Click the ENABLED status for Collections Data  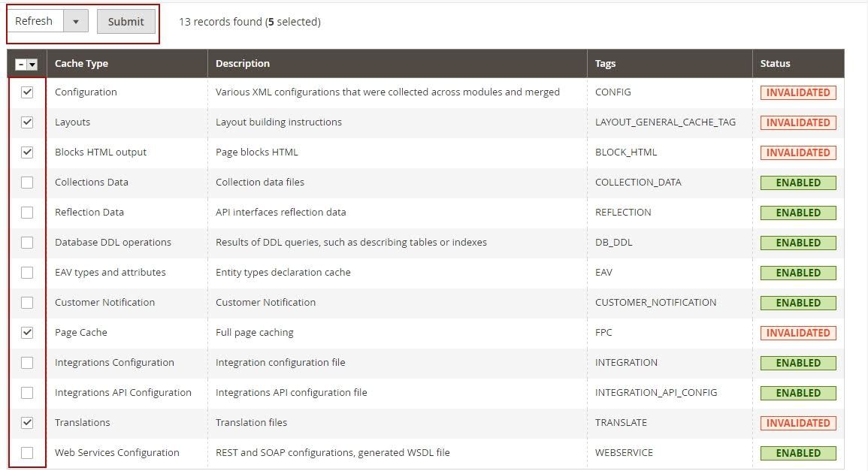point(798,182)
